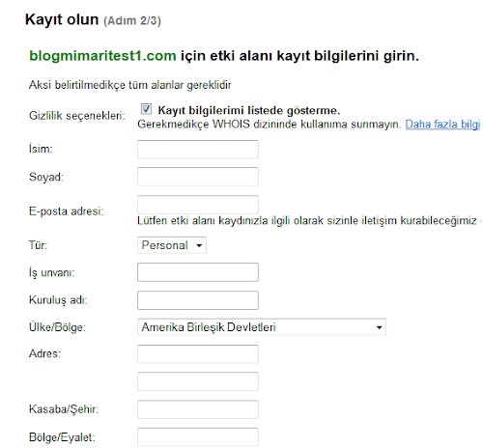Focus the Kuruluş adı input field
The height and width of the screenshot is (448, 483).
198,300
